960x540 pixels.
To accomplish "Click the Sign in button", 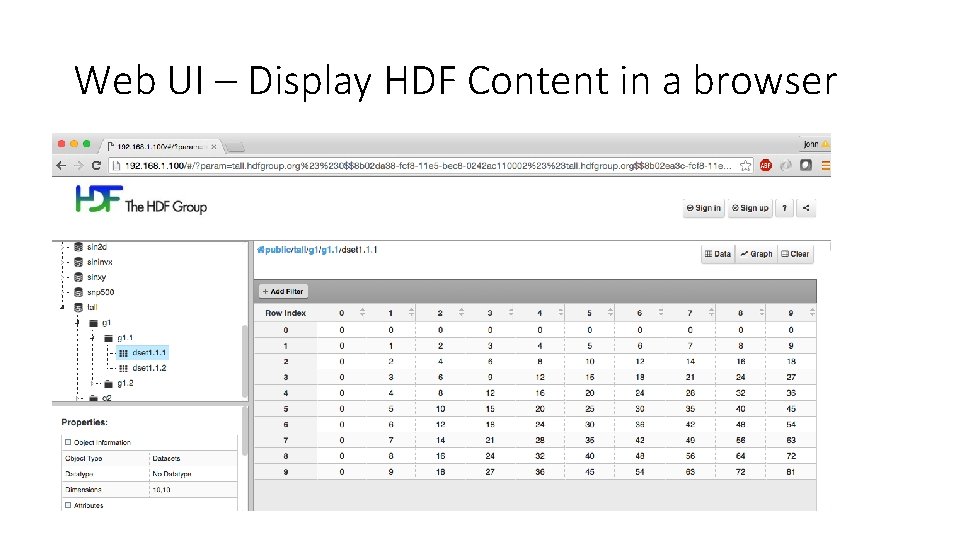I will pos(703,208).
